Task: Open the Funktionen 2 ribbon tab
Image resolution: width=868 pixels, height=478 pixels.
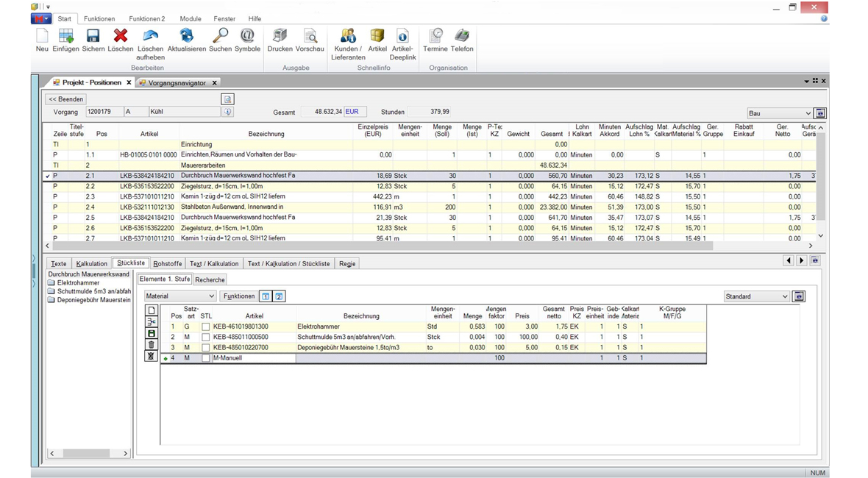Action: pos(147,18)
